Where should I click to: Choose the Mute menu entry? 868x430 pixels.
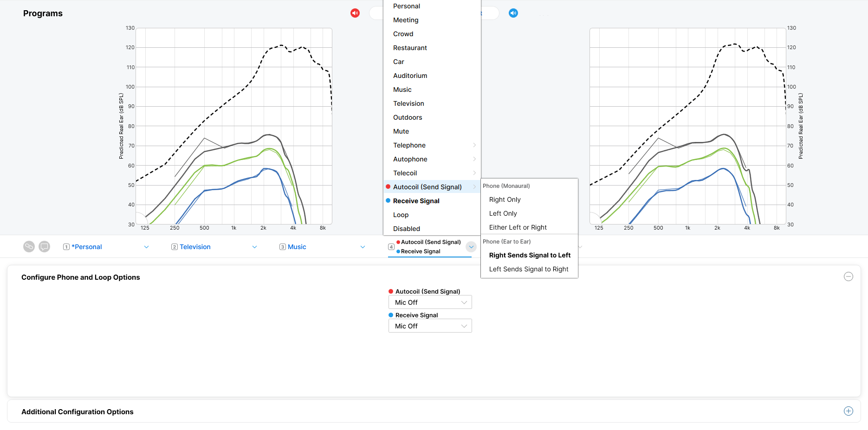click(x=432, y=131)
